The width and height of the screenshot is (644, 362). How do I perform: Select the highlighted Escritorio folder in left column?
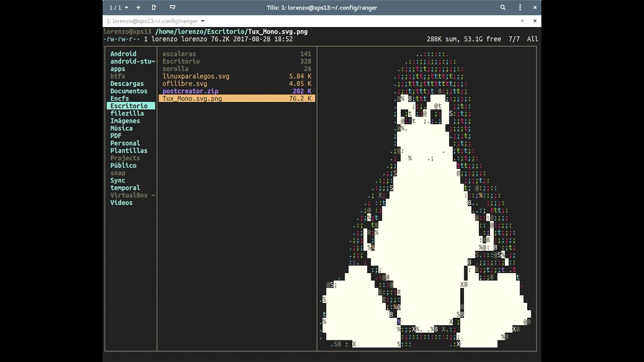[x=131, y=106]
